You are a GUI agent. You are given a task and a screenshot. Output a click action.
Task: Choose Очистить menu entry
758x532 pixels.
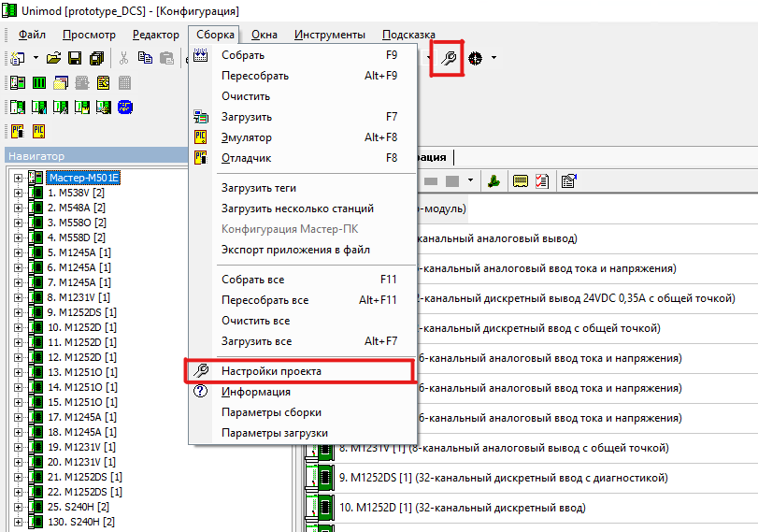(x=303, y=96)
